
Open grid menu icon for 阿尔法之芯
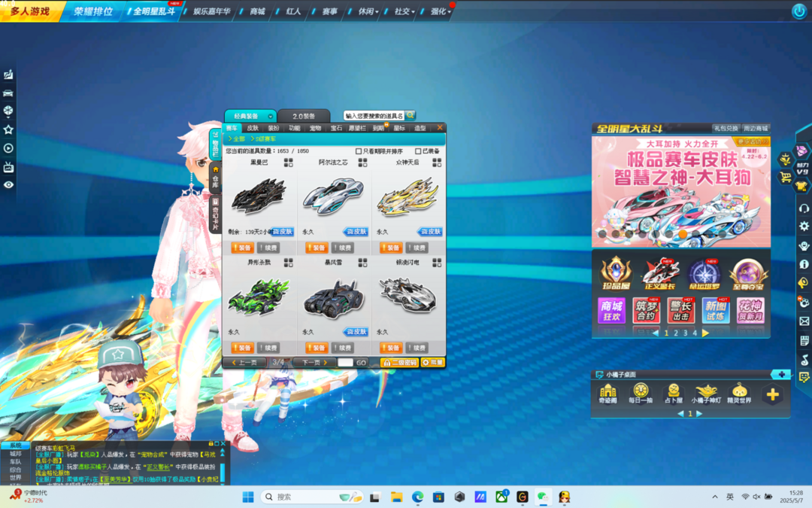(362, 163)
